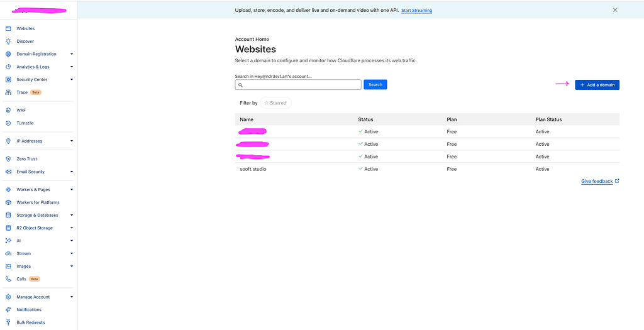Expand the Email Security arrow

(x=72, y=172)
